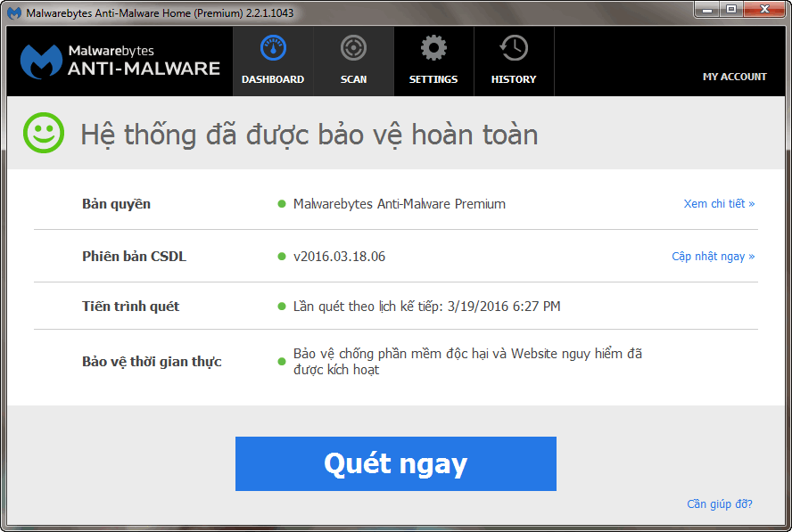
Task: Click the database version v2016.03.18.06
Action: pos(340,257)
